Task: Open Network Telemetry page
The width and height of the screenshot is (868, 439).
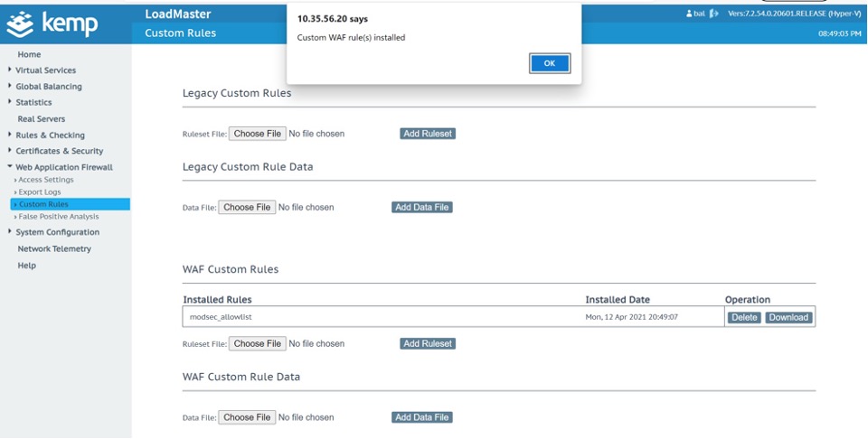Action: point(54,249)
